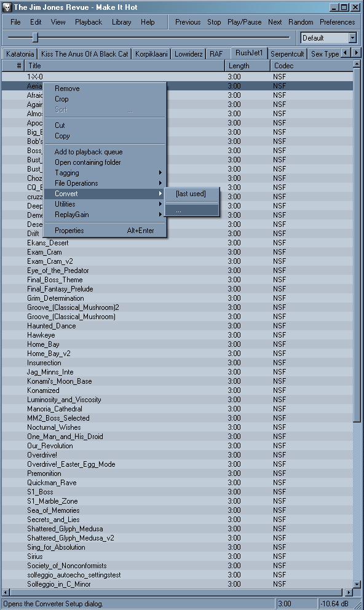
Task: Click the horizontal scrollbar left arrow
Action: point(5,592)
